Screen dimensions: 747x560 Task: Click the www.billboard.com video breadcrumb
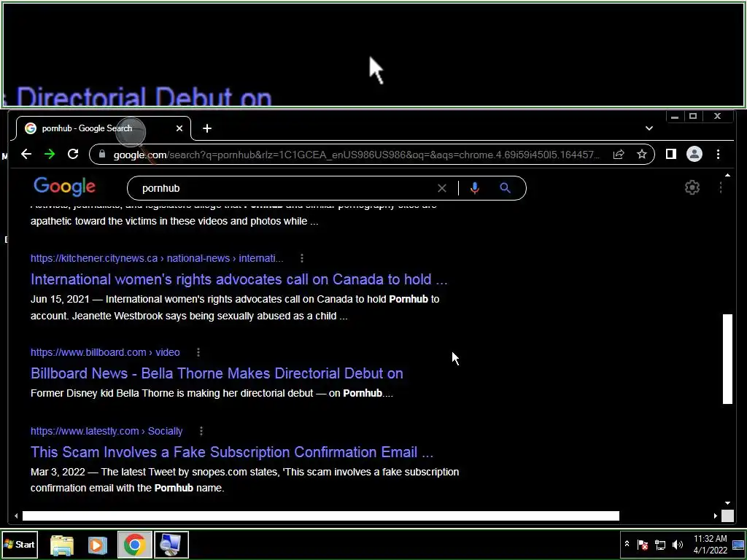coord(105,352)
